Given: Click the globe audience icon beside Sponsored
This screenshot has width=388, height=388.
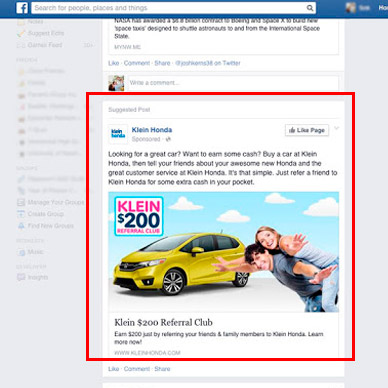Looking at the screenshot, I should pos(168,139).
